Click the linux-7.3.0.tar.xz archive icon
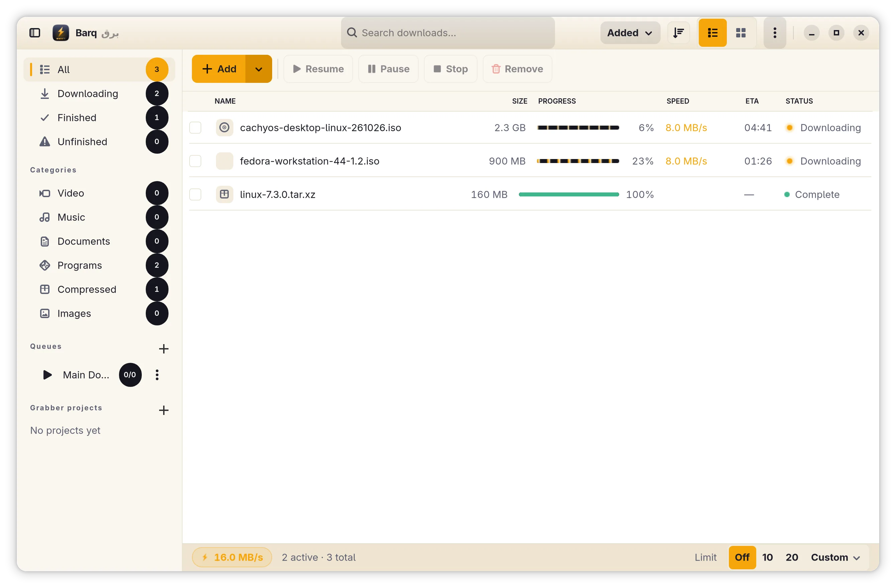 coord(224,194)
